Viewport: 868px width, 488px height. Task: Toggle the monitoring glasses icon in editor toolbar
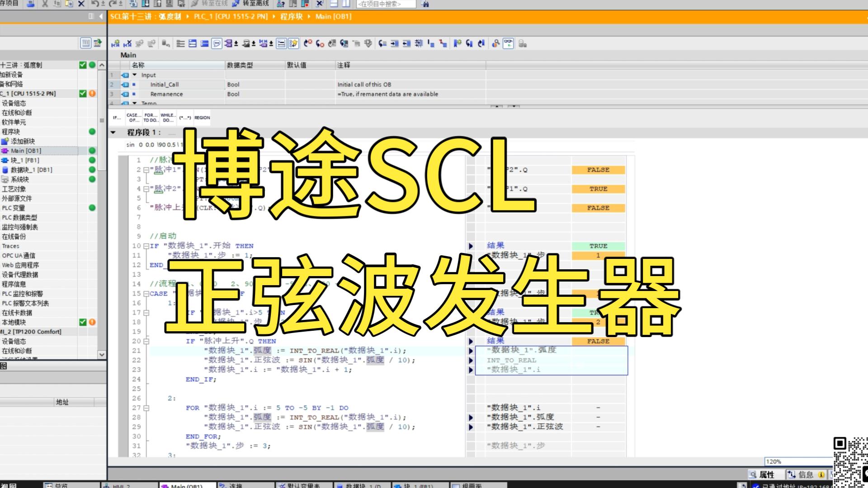tap(508, 43)
